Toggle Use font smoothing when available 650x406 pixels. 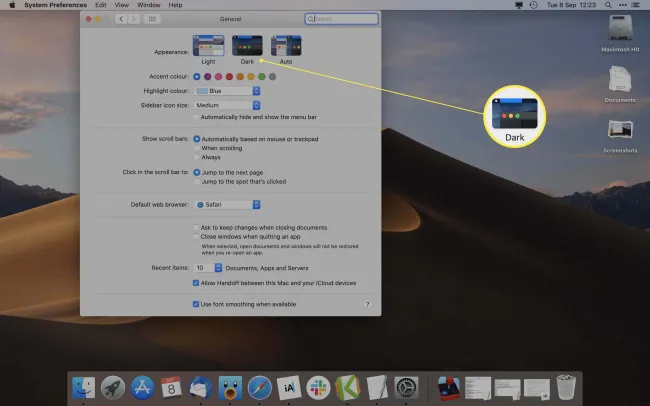[x=196, y=303]
